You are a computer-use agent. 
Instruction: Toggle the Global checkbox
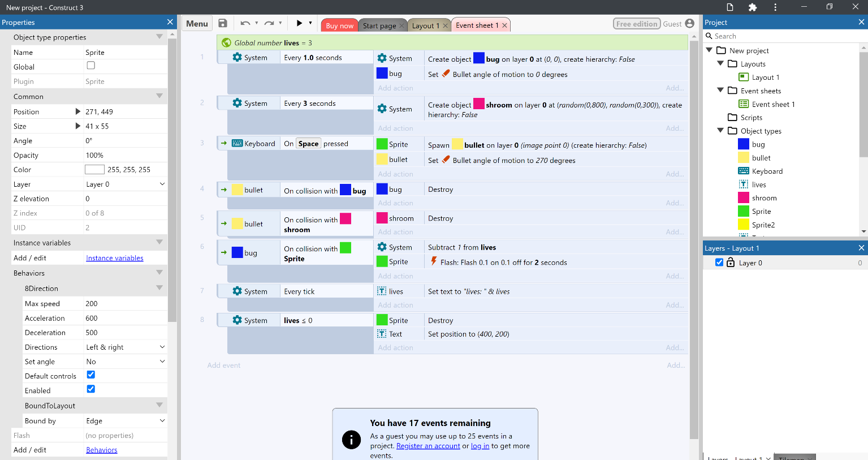(x=90, y=66)
